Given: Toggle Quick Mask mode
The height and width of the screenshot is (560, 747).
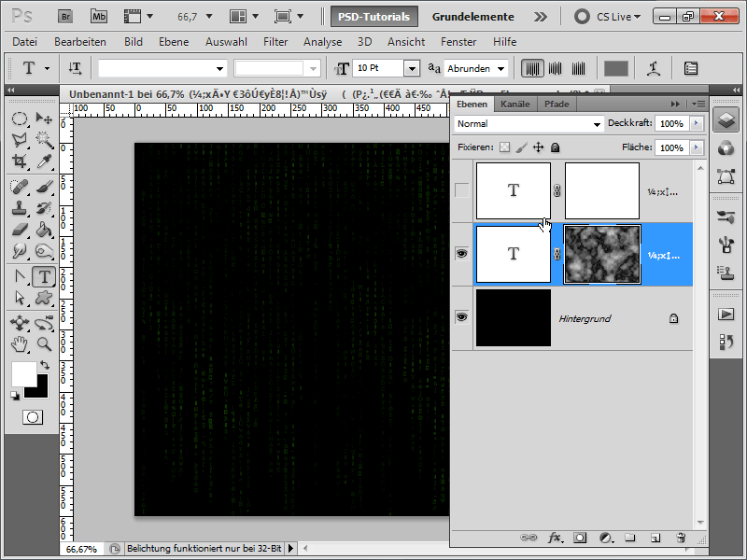Looking at the screenshot, I should click(x=33, y=417).
